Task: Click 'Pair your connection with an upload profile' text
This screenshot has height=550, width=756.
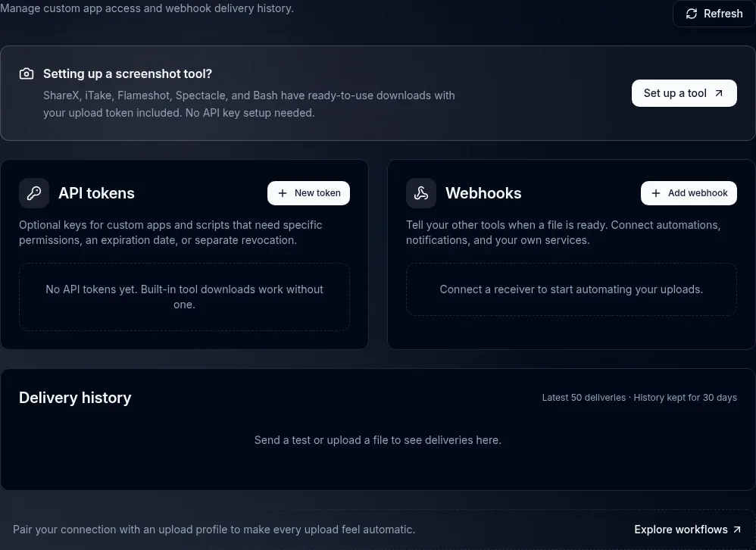Action: tap(214, 530)
